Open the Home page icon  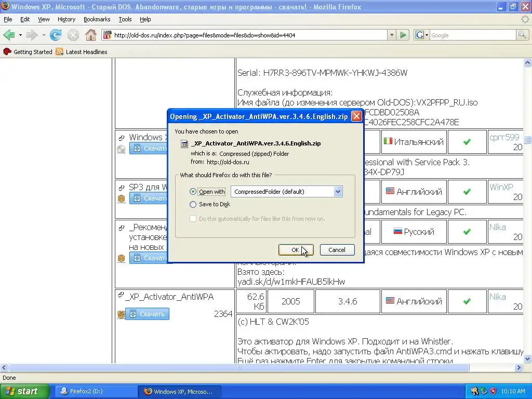(x=90, y=35)
